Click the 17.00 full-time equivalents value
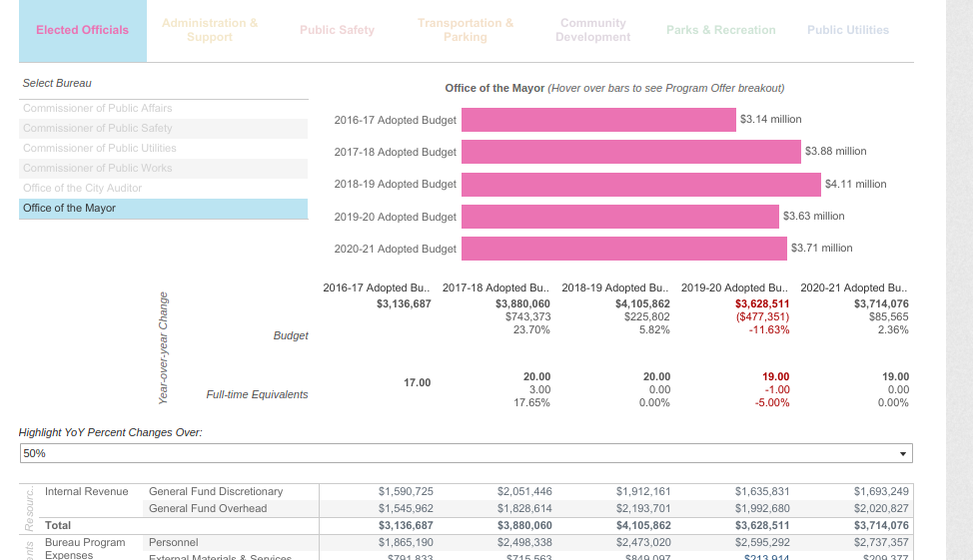This screenshot has width=973, height=560. coord(417,382)
